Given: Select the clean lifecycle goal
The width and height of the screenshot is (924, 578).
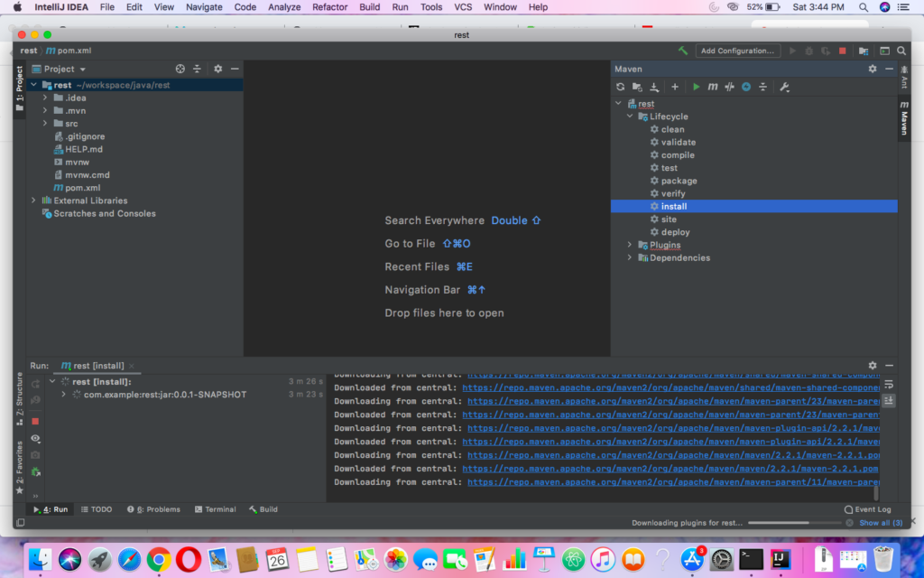Looking at the screenshot, I should coord(672,129).
